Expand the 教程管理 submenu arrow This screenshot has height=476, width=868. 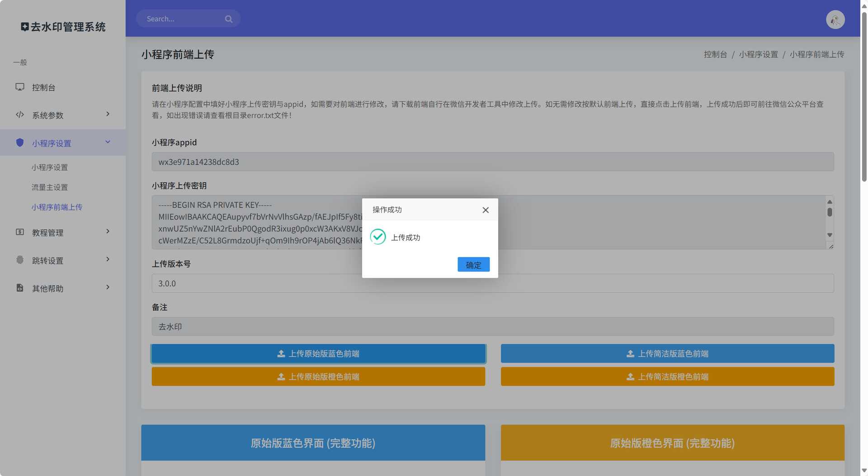(x=108, y=232)
